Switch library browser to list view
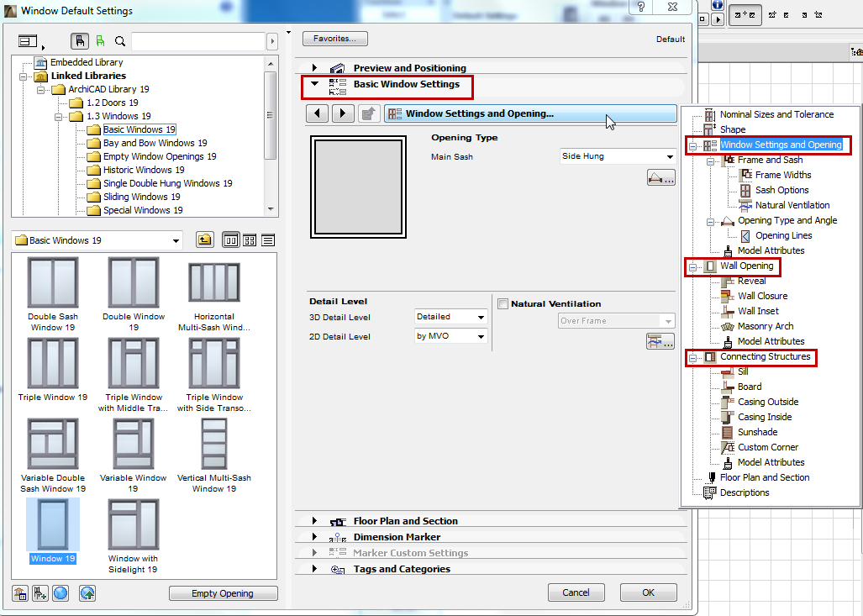This screenshot has width=863, height=616. coord(267,240)
